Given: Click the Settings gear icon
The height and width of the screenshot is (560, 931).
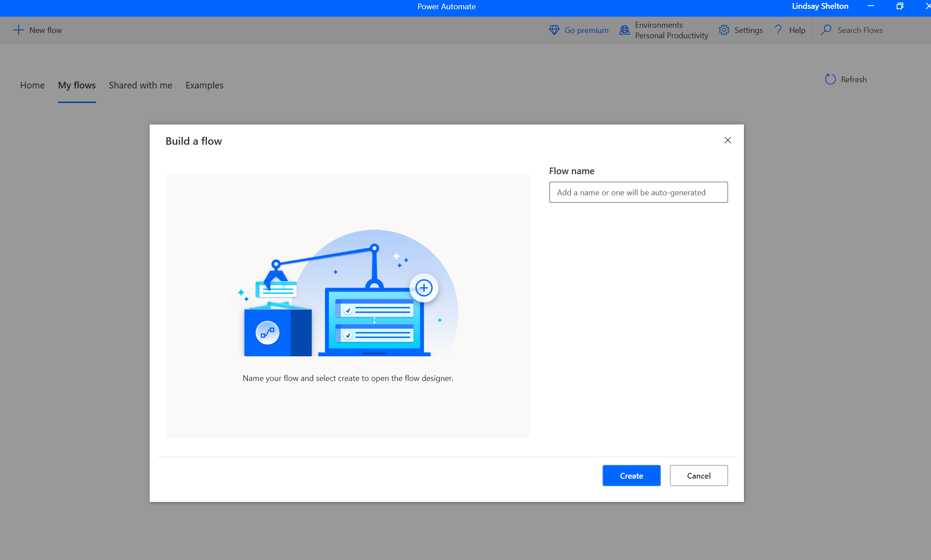Looking at the screenshot, I should tap(724, 30).
